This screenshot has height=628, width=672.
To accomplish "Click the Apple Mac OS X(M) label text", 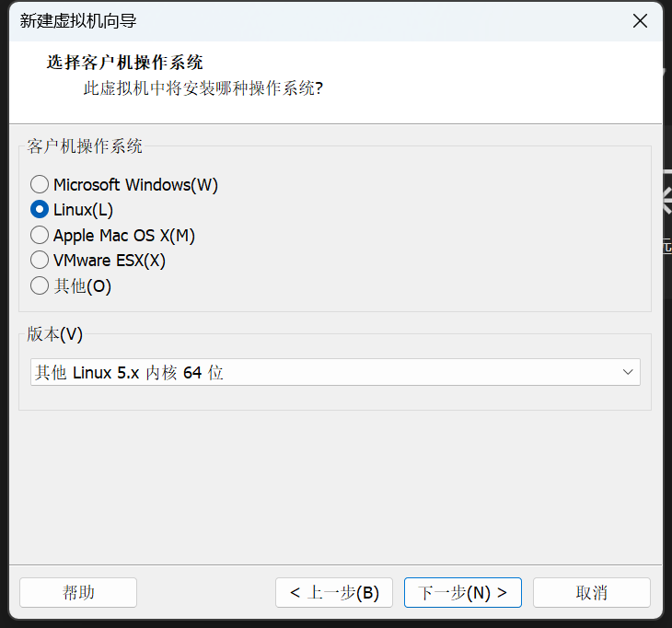I will coord(124,236).
